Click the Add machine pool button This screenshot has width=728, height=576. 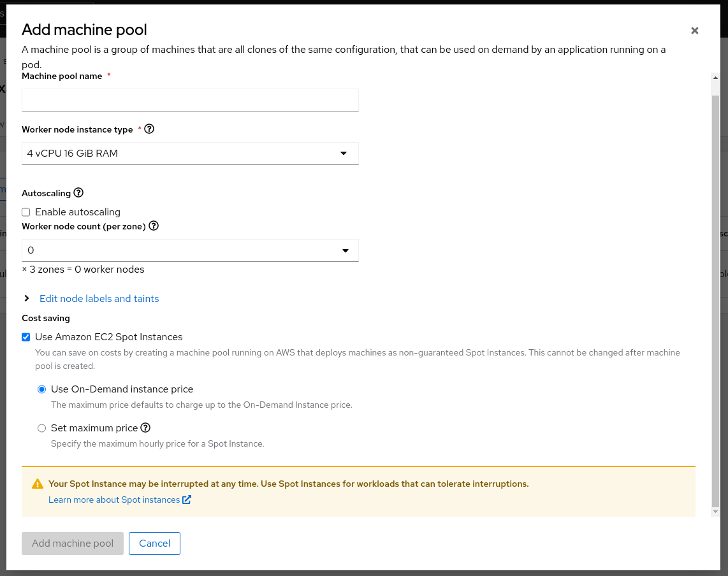pos(73,544)
